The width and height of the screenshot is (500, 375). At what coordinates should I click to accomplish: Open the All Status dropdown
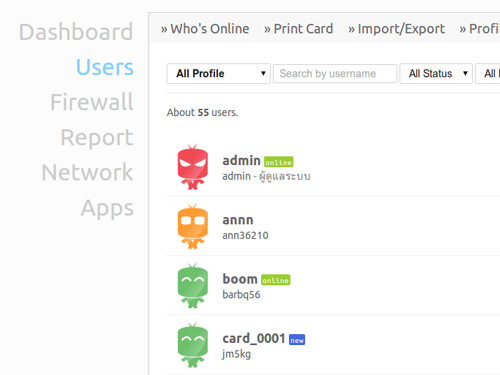point(436,73)
